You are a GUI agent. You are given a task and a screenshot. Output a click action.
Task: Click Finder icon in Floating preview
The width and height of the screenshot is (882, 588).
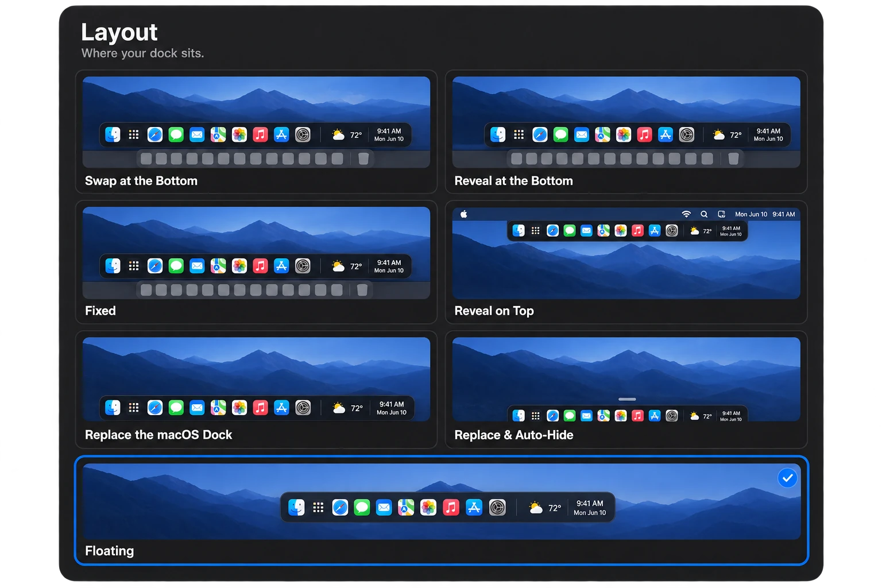[296, 507]
